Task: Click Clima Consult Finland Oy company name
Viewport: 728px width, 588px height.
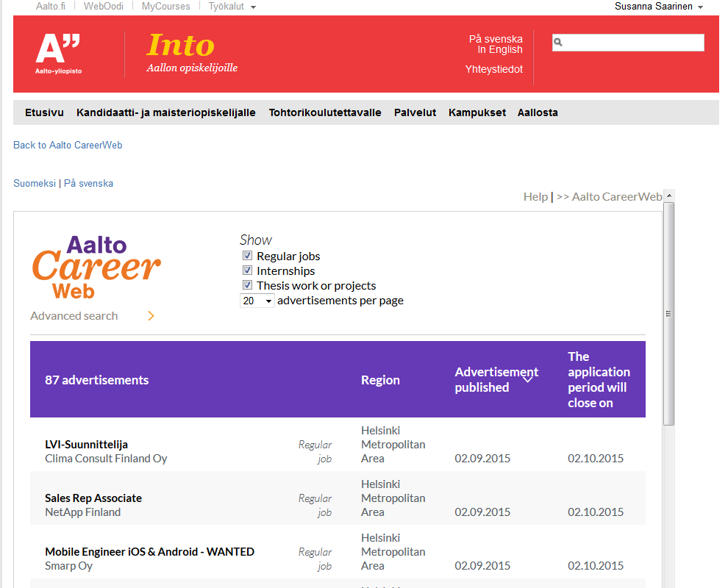Action: (106, 459)
